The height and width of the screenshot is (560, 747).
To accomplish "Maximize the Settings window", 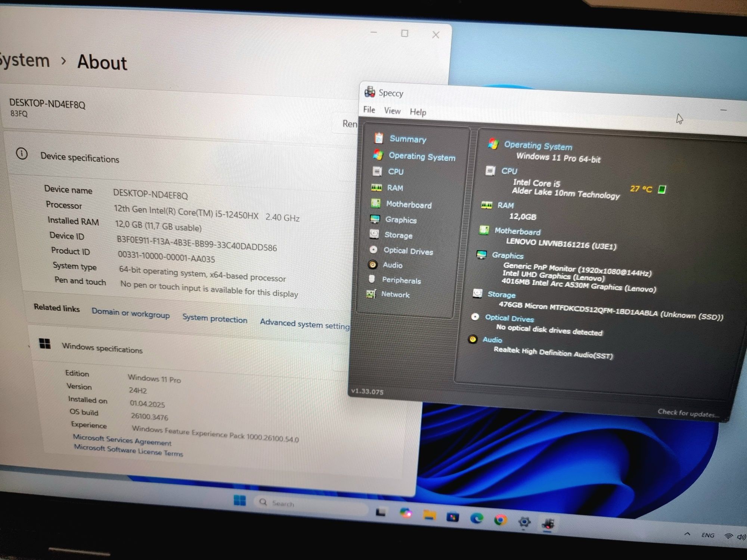I will (x=405, y=33).
